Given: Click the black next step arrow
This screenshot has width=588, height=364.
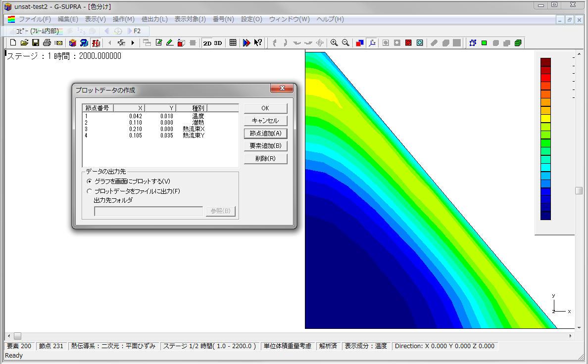Looking at the screenshot, I should click(x=133, y=43).
